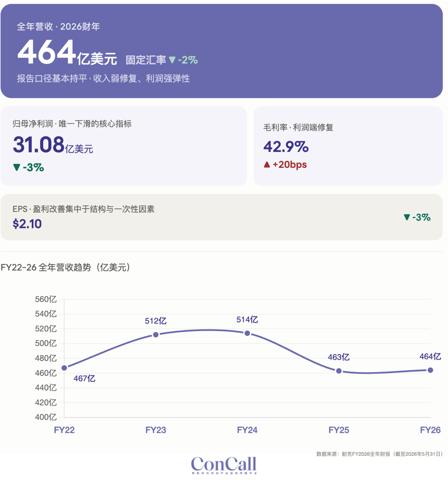Screen dimensions: 448x480
Task: Click the FY22-26 全年营收趋势 chart title
Action: coord(65,268)
